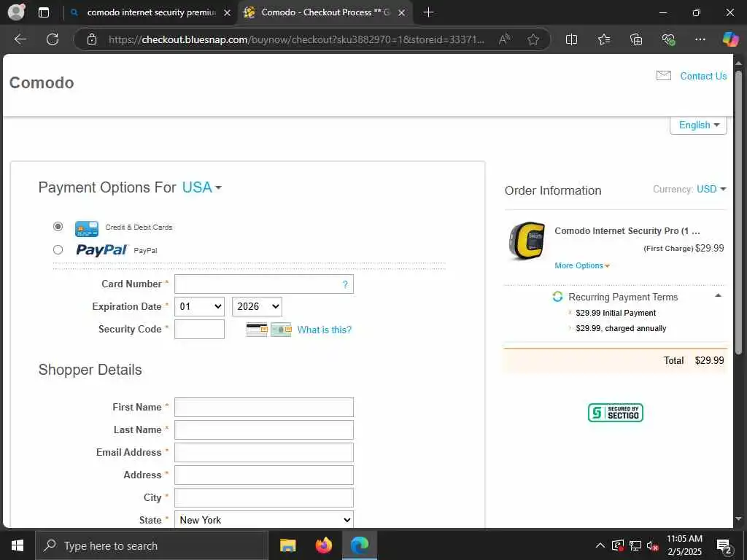The height and width of the screenshot is (560, 747).
Task: Click in the Security Code field
Action: pos(200,330)
